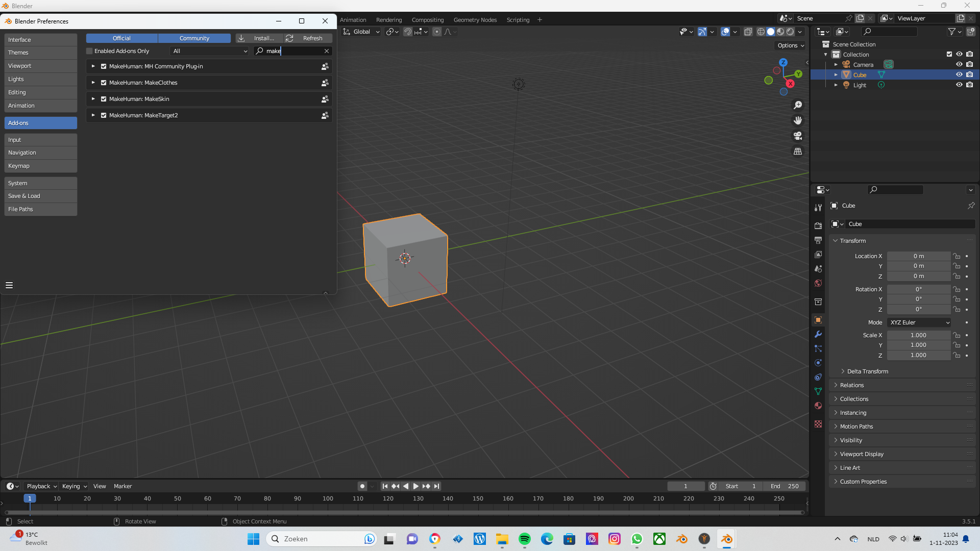Image resolution: width=980 pixels, height=551 pixels.
Task: Open the Add-ons preferences section
Action: (41, 123)
